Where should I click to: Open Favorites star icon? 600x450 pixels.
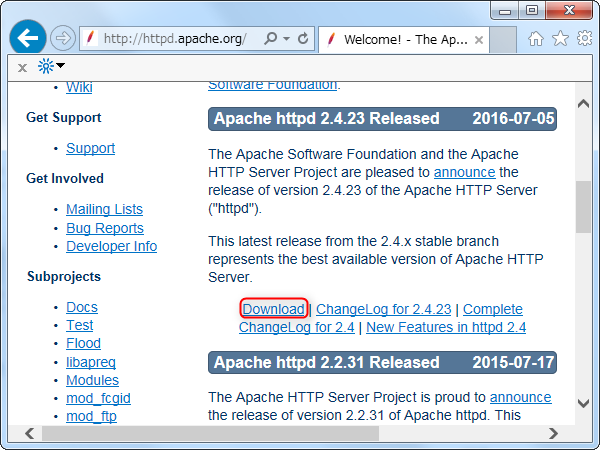[560, 38]
